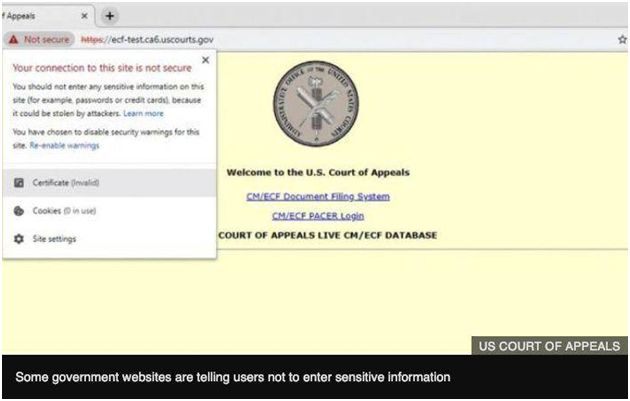Click the Re-enable warnings link
Image resolution: width=630 pixels, height=401 pixels.
64,145
